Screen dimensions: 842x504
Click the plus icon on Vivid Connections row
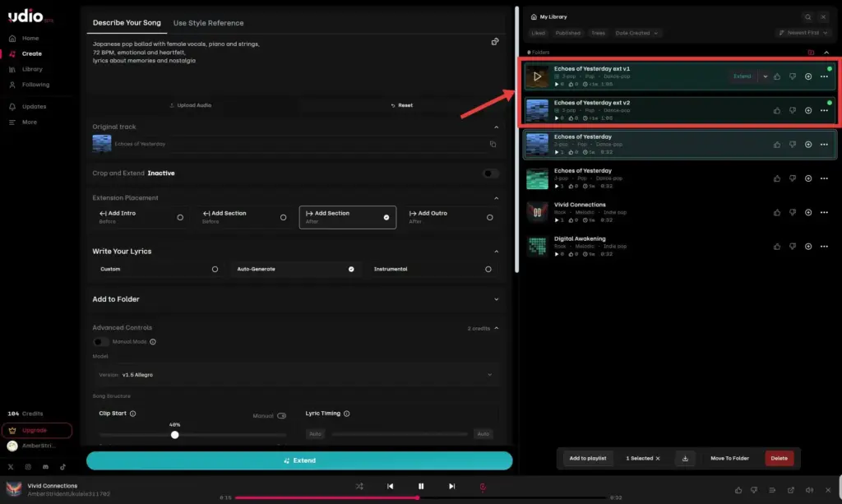[x=808, y=213]
